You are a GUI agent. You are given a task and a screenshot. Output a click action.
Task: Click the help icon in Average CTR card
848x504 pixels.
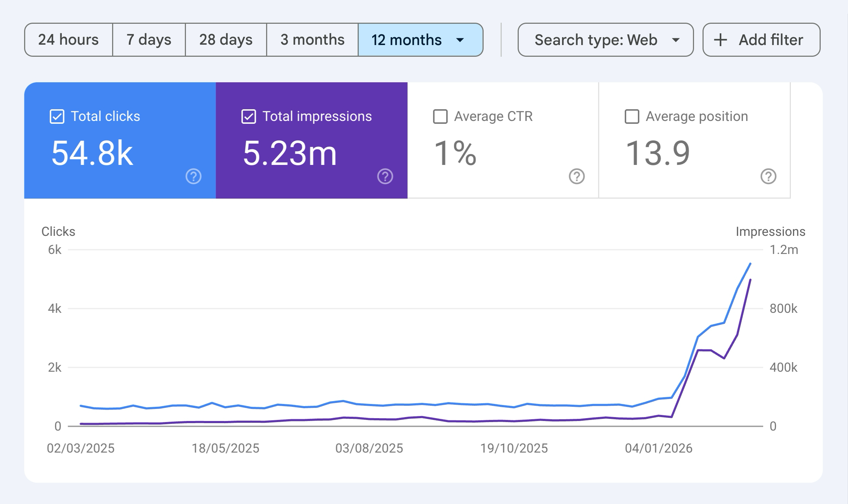click(x=577, y=176)
